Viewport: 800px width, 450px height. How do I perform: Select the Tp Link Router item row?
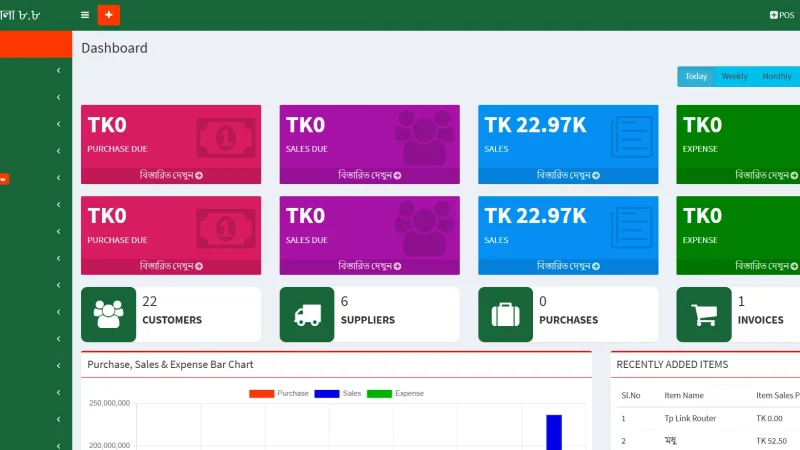[708, 418]
